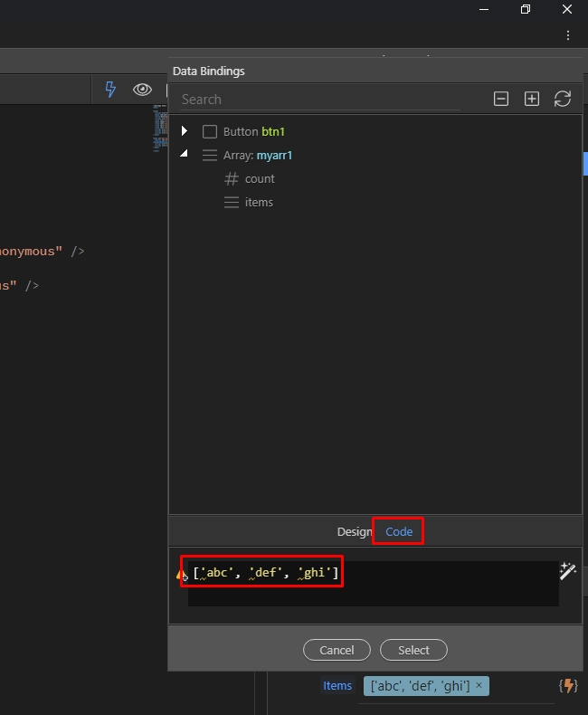588x715 pixels.
Task: Open the three-dot options menu
Action: click(x=568, y=35)
